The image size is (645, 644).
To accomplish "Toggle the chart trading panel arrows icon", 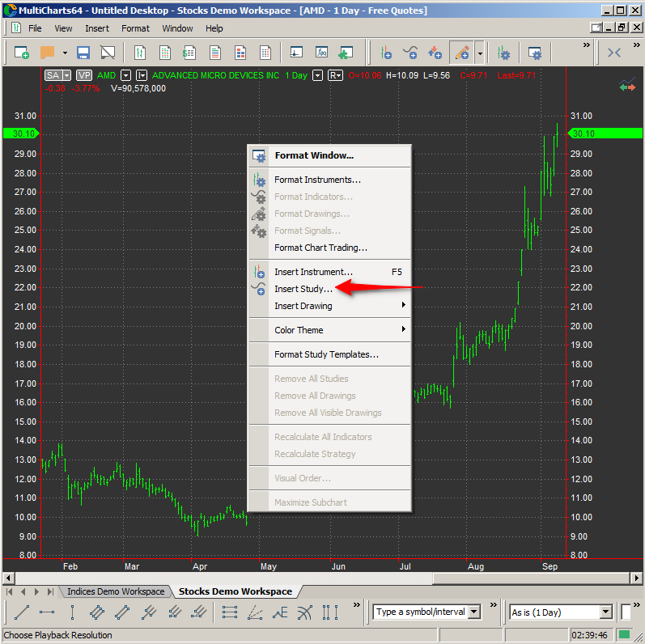I will [x=627, y=84].
